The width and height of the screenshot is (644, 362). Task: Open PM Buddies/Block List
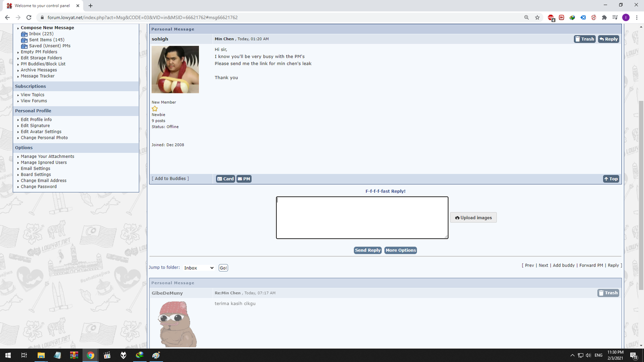click(43, 64)
